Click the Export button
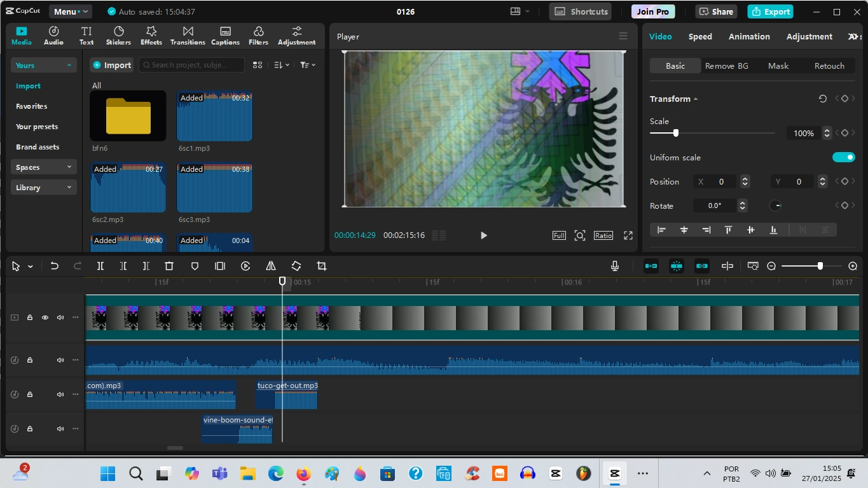 point(770,11)
